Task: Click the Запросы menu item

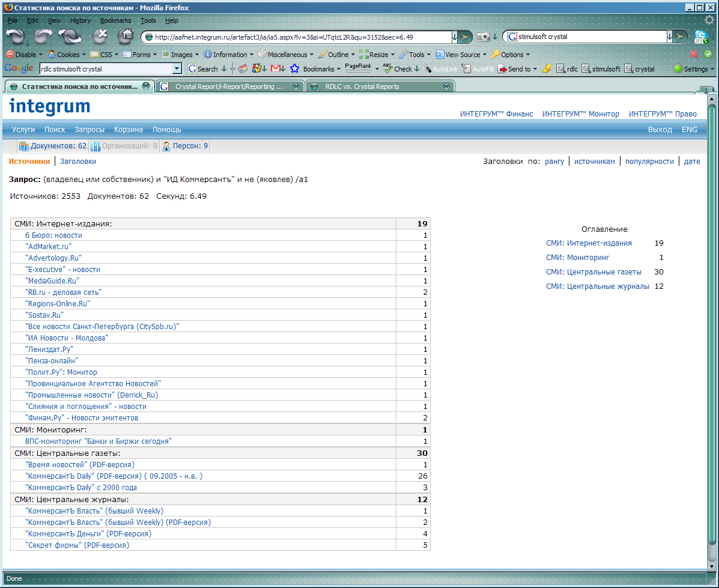Action: click(89, 129)
